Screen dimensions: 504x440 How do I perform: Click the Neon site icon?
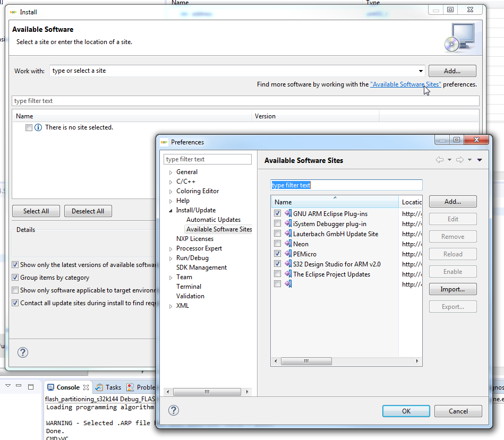[288, 244]
